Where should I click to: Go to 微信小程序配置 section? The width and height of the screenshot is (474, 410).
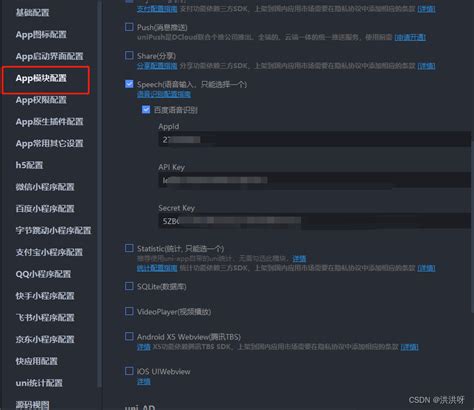pyautogui.click(x=45, y=187)
